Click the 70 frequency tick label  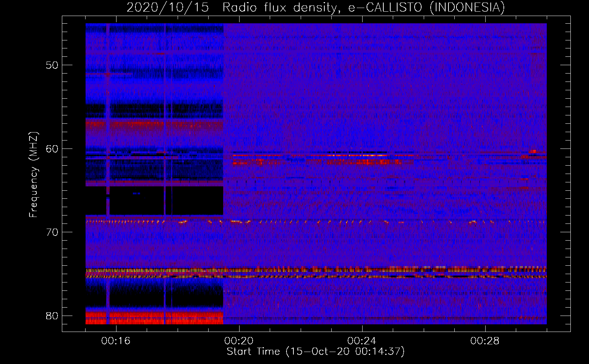pyautogui.click(x=52, y=232)
